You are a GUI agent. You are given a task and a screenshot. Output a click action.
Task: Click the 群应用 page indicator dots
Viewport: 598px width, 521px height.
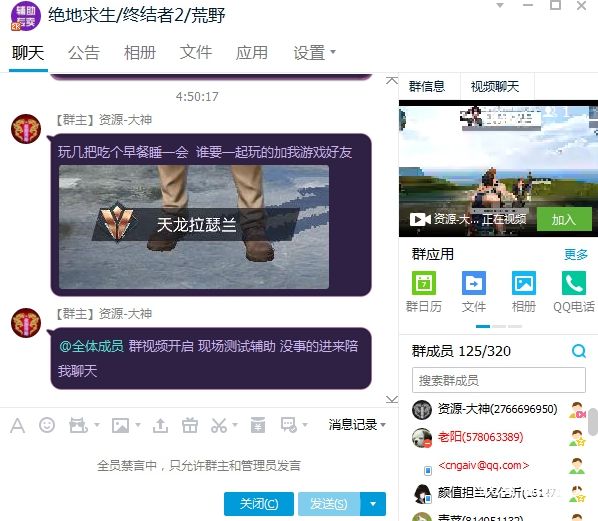499,326
